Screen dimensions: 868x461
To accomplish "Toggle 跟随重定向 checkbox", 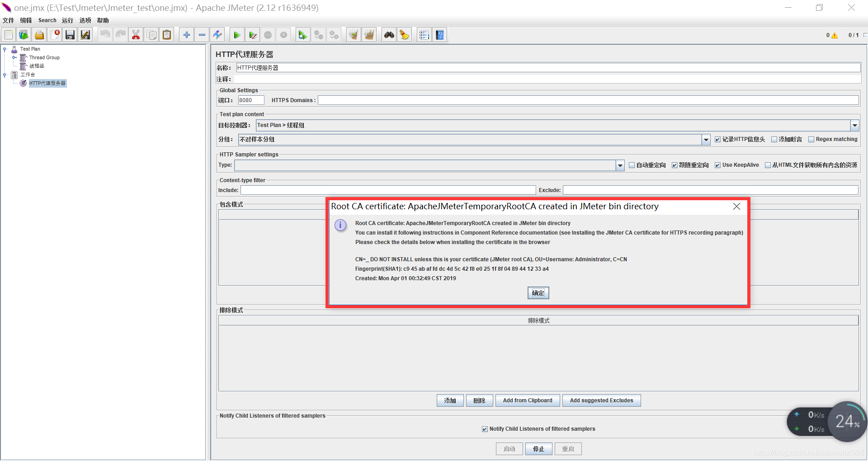I will [675, 165].
